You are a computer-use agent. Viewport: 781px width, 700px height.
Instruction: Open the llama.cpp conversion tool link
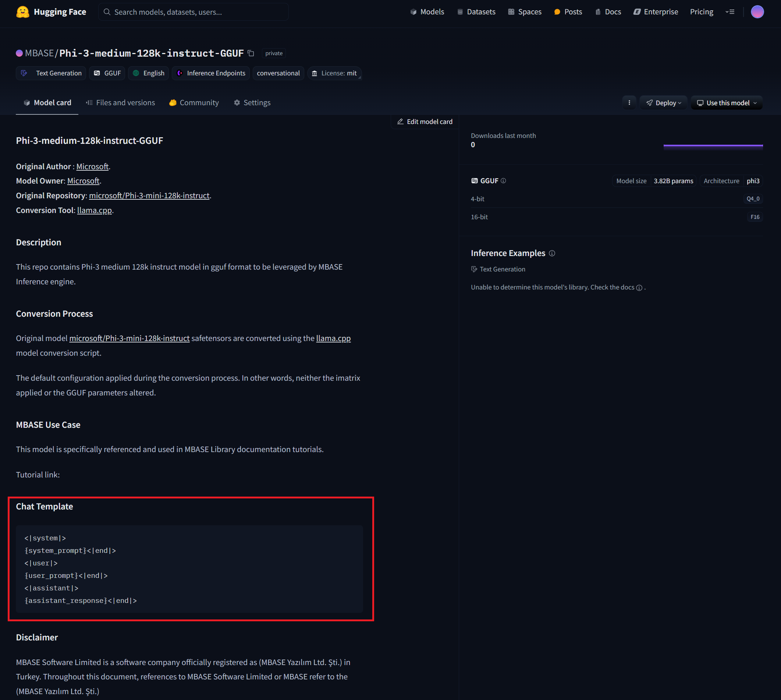[x=94, y=210]
